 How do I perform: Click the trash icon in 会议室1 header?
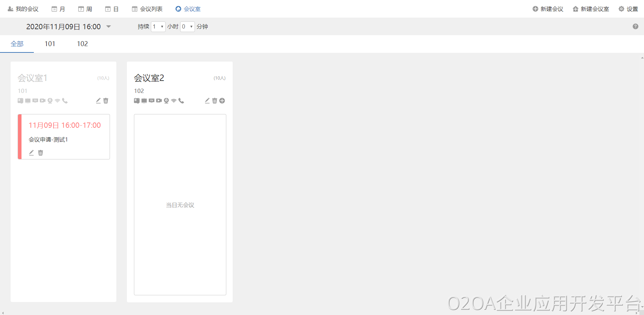106,101
